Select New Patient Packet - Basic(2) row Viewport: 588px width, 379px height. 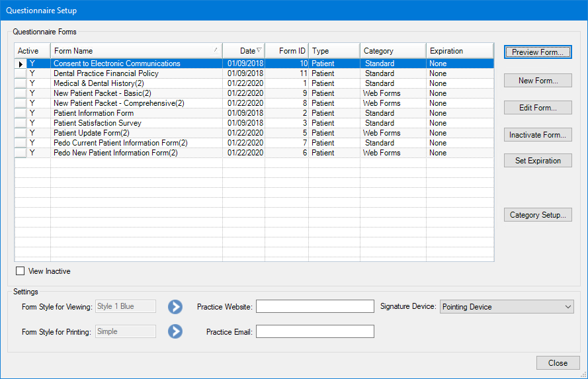[103, 93]
